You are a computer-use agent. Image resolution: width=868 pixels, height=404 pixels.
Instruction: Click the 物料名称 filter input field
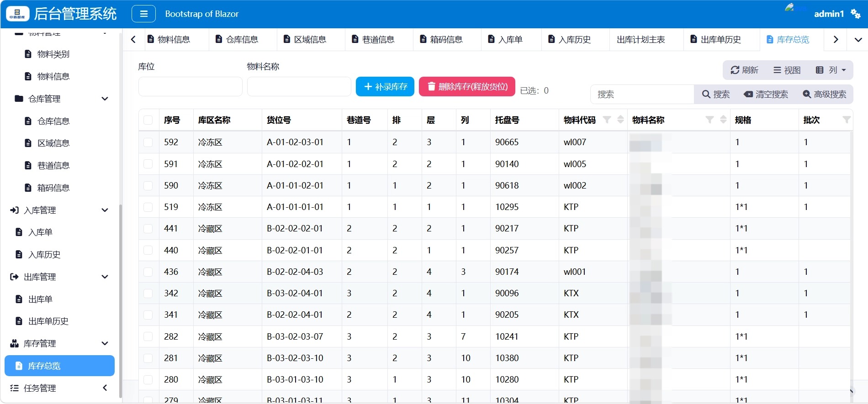(299, 87)
